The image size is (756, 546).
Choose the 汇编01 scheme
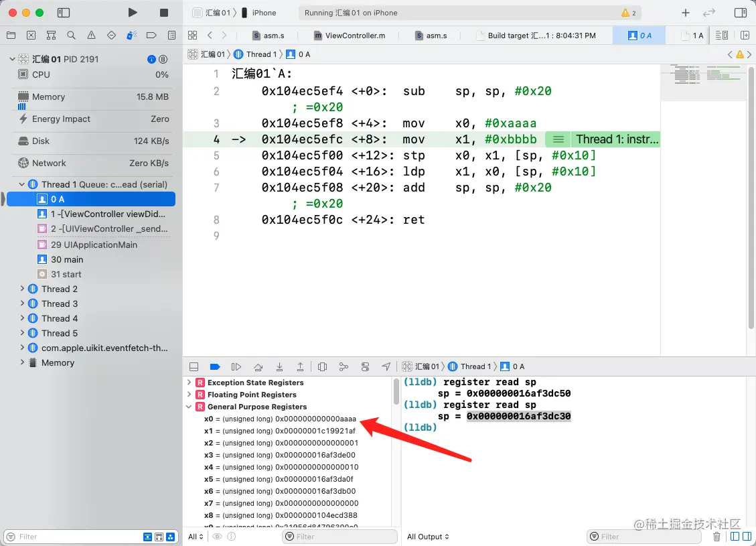(x=212, y=13)
